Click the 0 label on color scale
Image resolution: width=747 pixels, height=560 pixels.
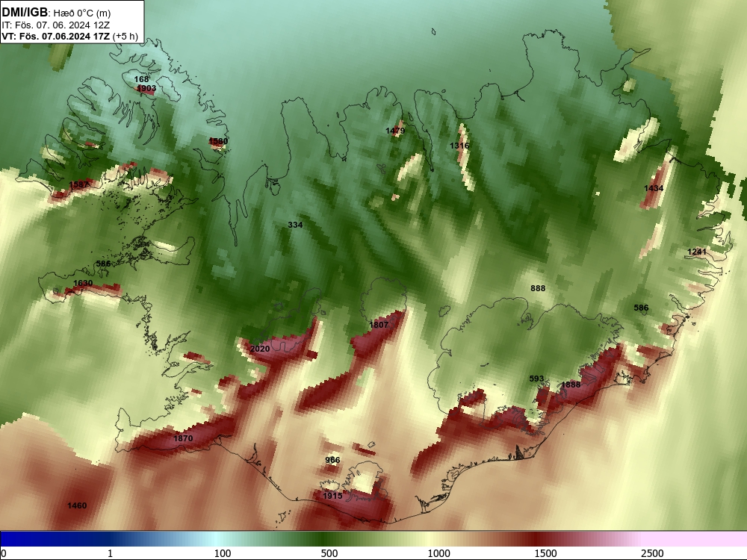click(4, 553)
